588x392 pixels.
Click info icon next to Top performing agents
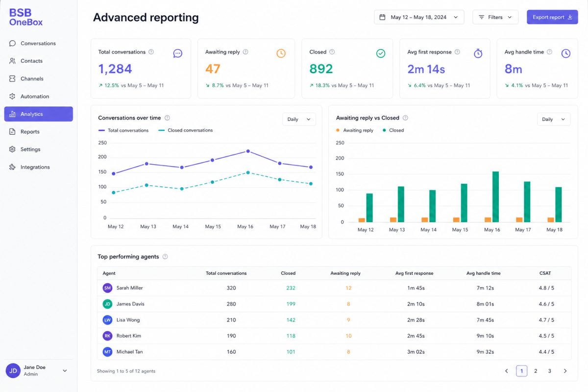pos(165,257)
